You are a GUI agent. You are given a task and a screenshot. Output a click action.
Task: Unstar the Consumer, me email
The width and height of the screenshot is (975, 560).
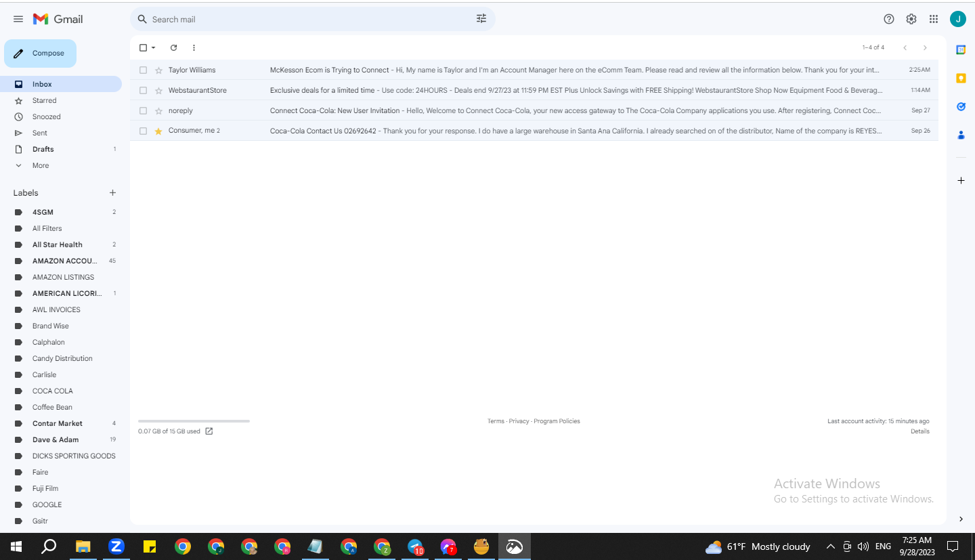(x=158, y=131)
